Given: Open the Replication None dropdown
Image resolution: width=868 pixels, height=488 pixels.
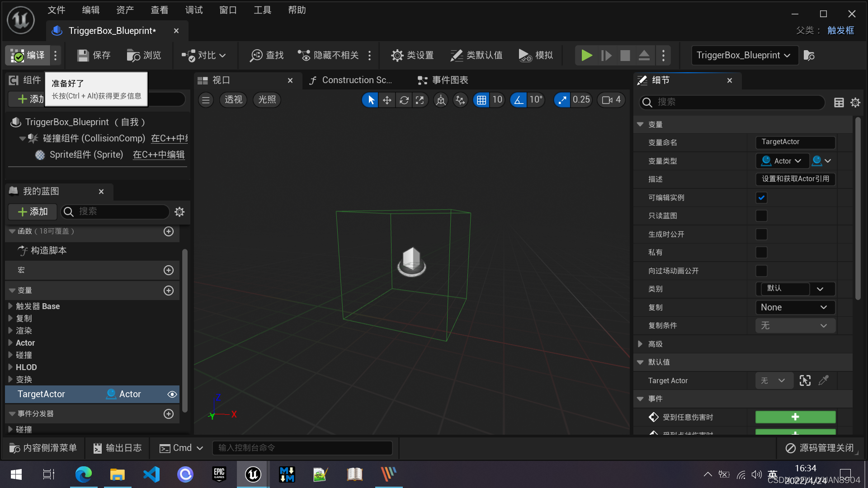Looking at the screenshot, I should point(794,307).
